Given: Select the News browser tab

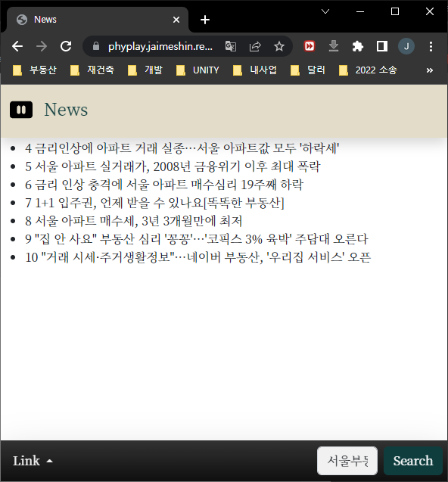Looking at the screenshot, I should pyautogui.click(x=98, y=20).
